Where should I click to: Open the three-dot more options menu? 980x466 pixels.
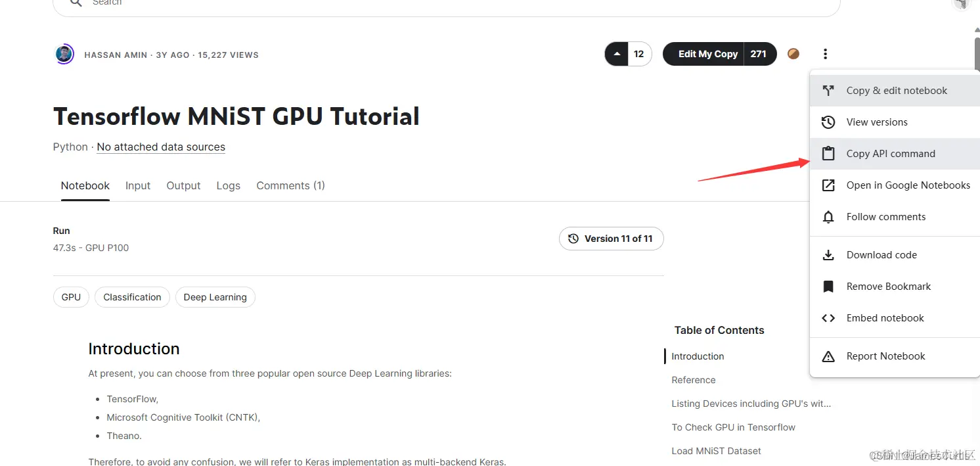[825, 54]
